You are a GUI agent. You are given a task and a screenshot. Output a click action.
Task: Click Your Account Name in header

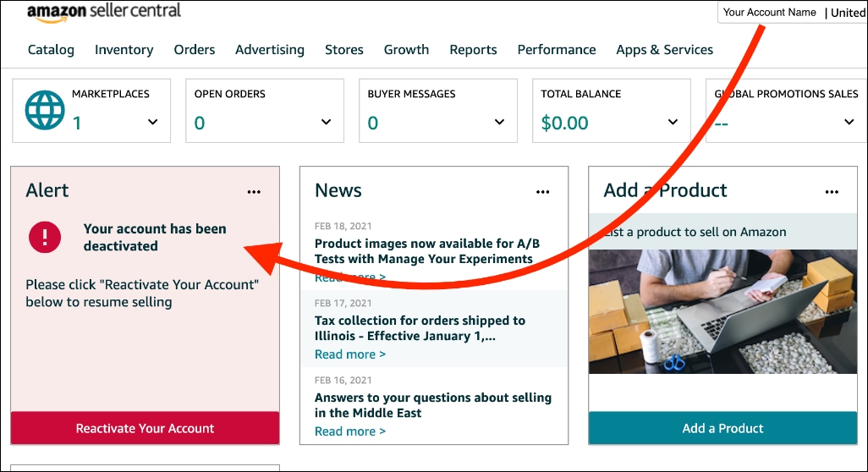(x=769, y=13)
